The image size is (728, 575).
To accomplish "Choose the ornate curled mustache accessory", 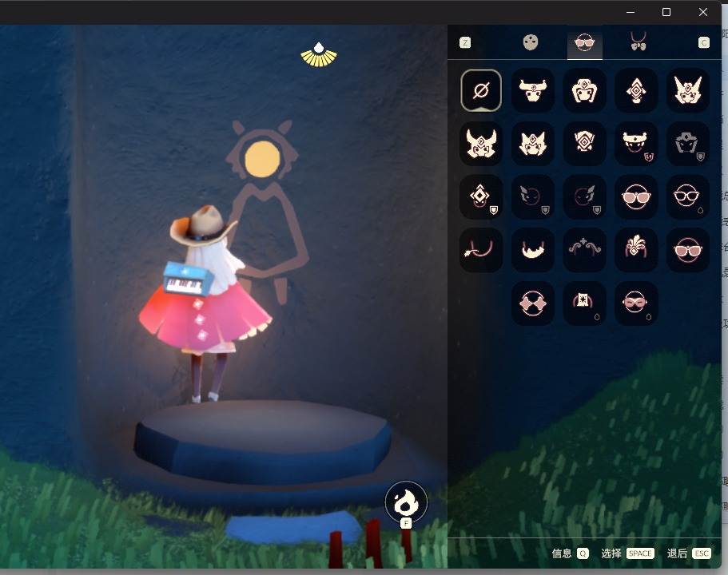I will [x=585, y=250].
